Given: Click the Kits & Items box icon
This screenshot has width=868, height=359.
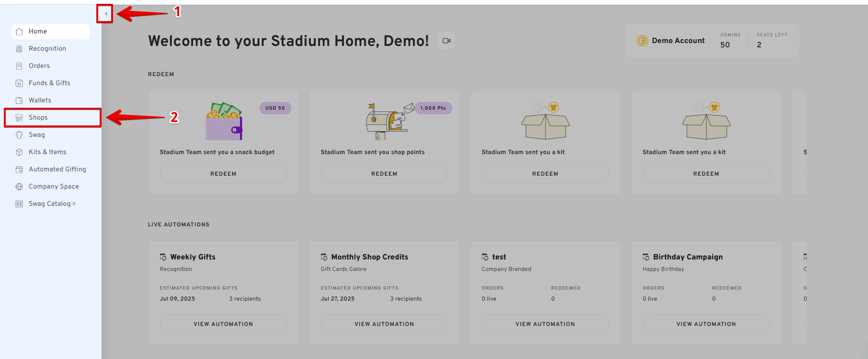Looking at the screenshot, I should click(19, 152).
